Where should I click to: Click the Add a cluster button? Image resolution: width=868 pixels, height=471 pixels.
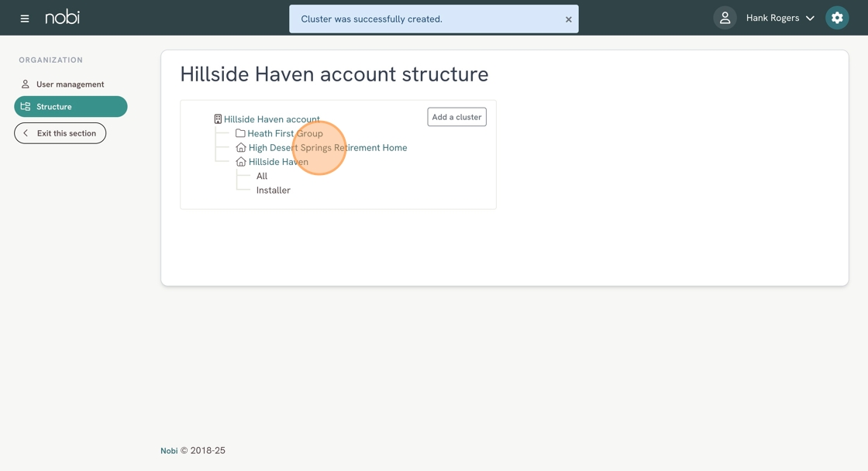(456, 117)
